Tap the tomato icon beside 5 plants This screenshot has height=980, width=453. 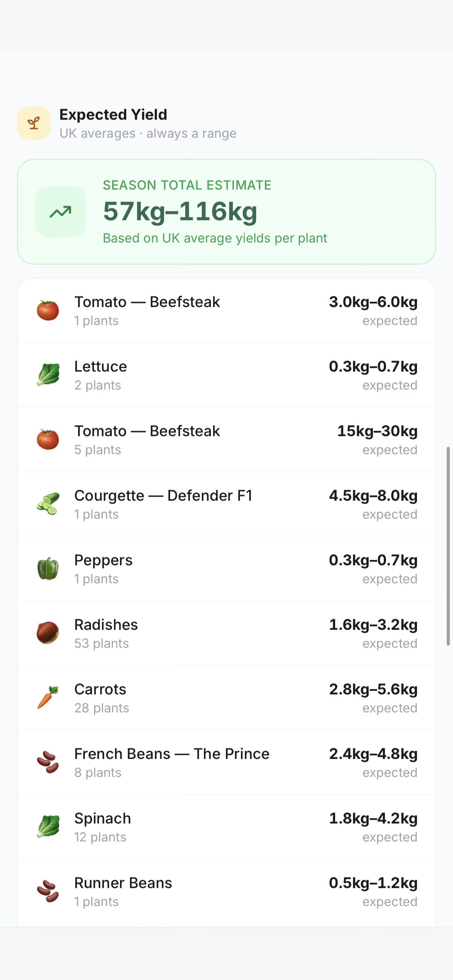[48, 440]
